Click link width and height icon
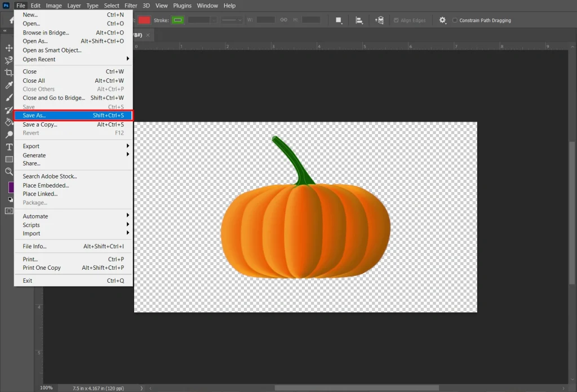The height and width of the screenshot is (392, 577). click(284, 20)
